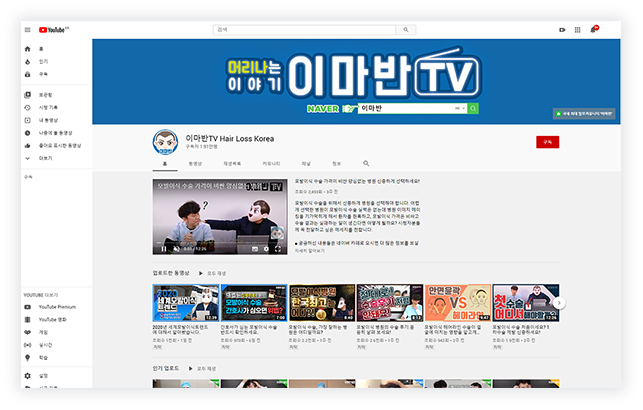This screenshot has width=643, height=410.
Task: Open the YouTube apps grid icon
Action: point(577,30)
